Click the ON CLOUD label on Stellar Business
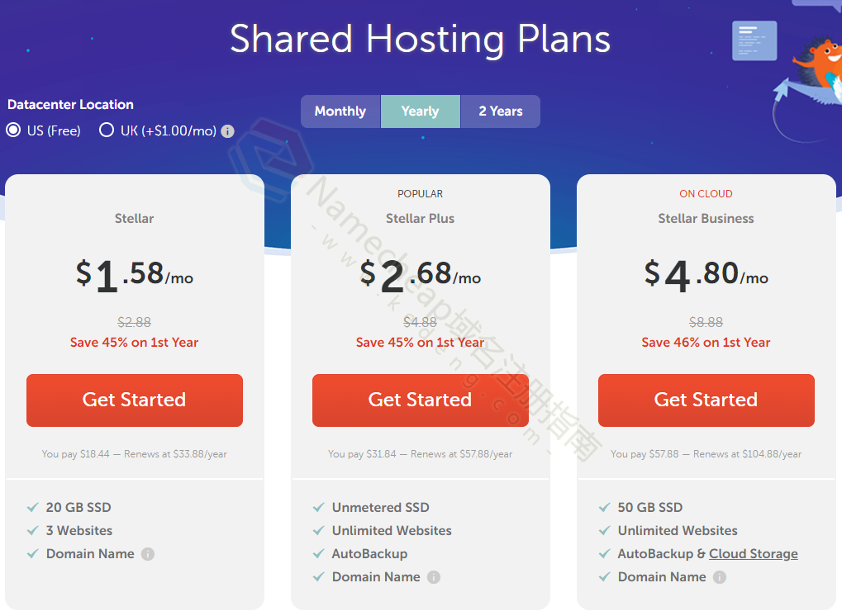Viewport: 842px width, 616px height. tap(706, 194)
